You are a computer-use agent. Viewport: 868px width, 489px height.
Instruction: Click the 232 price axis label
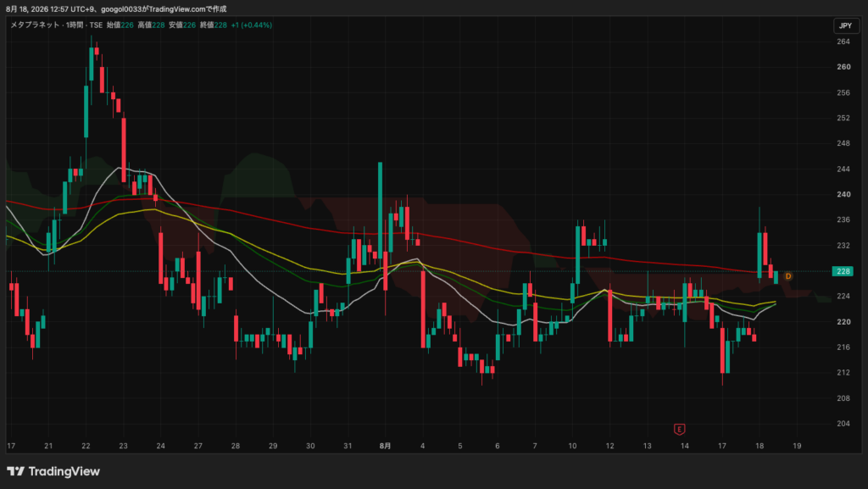[843, 245]
